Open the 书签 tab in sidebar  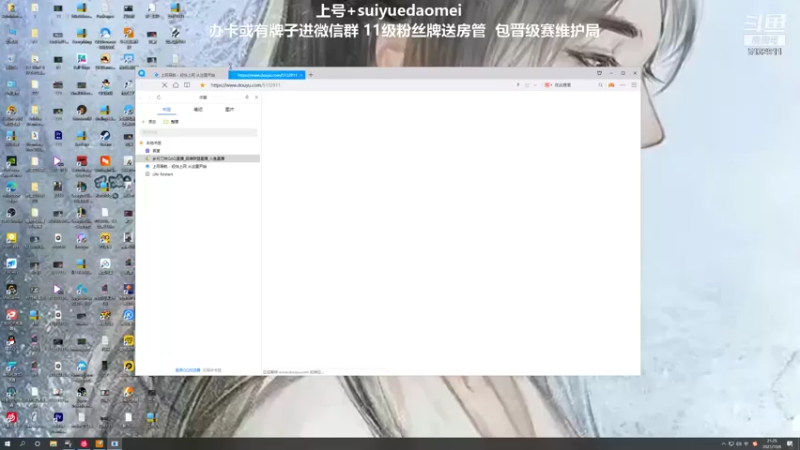[166, 109]
